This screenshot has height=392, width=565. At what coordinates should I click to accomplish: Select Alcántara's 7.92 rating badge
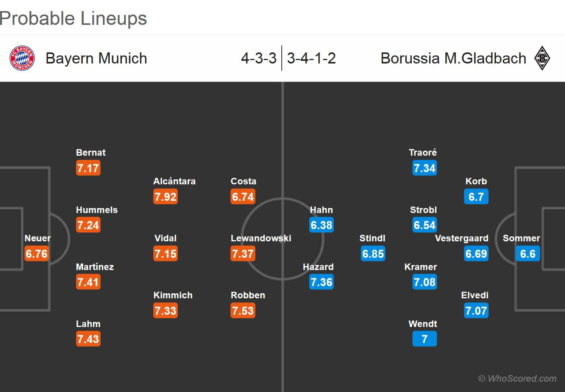pyautogui.click(x=166, y=197)
